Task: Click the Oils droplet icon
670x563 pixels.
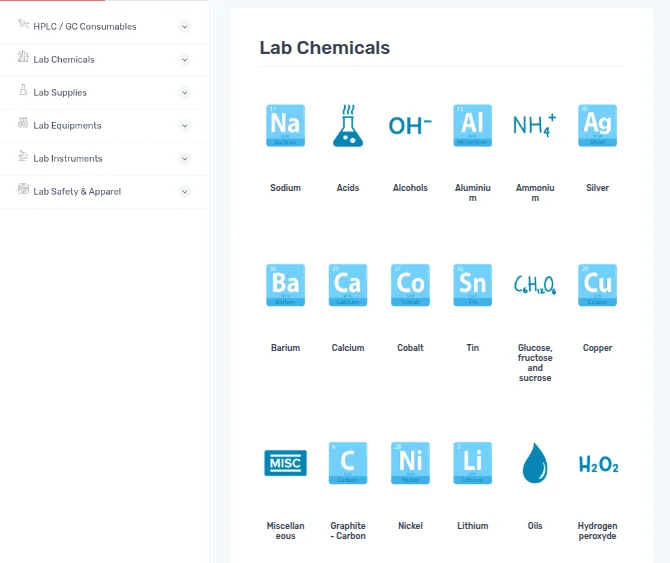Action: [x=535, y=463]
